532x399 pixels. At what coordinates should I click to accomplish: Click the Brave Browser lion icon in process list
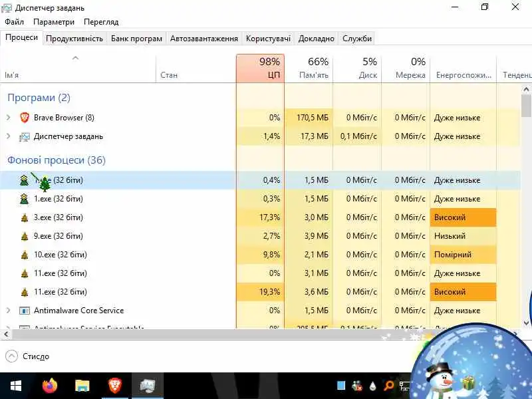point(25,118)
